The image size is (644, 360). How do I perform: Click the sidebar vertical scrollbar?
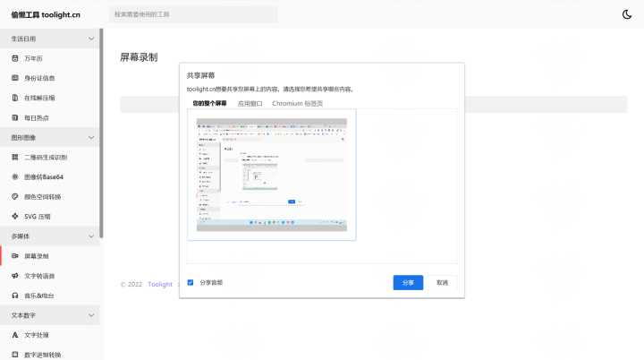(x=101, y=133)
